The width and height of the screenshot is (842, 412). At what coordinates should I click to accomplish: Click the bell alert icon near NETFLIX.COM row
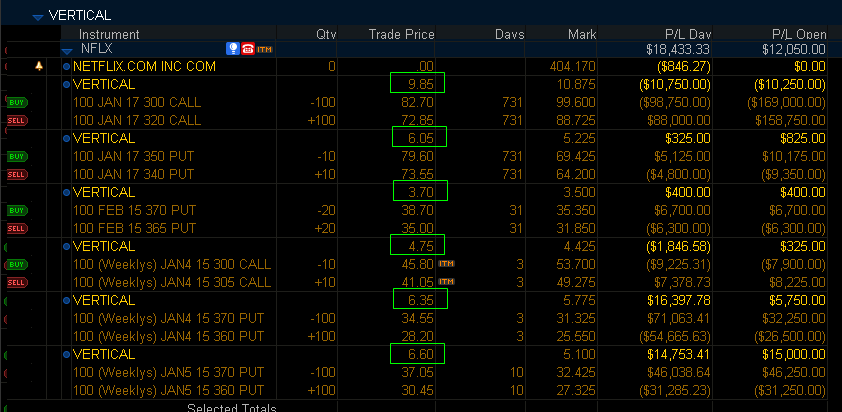[39, 66]
